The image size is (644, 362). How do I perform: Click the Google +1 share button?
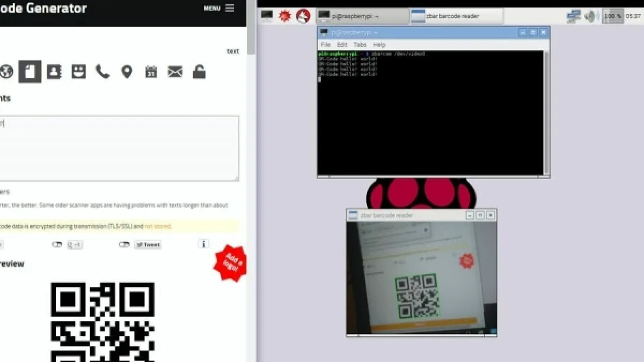(x=75, y=245)
